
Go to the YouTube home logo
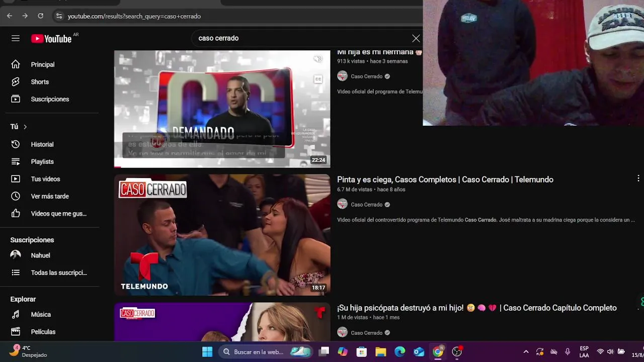coord(51,39)
